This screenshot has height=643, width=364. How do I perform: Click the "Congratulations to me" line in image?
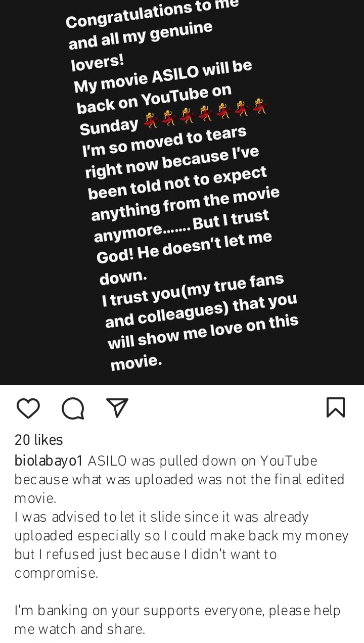click(152, 14)
